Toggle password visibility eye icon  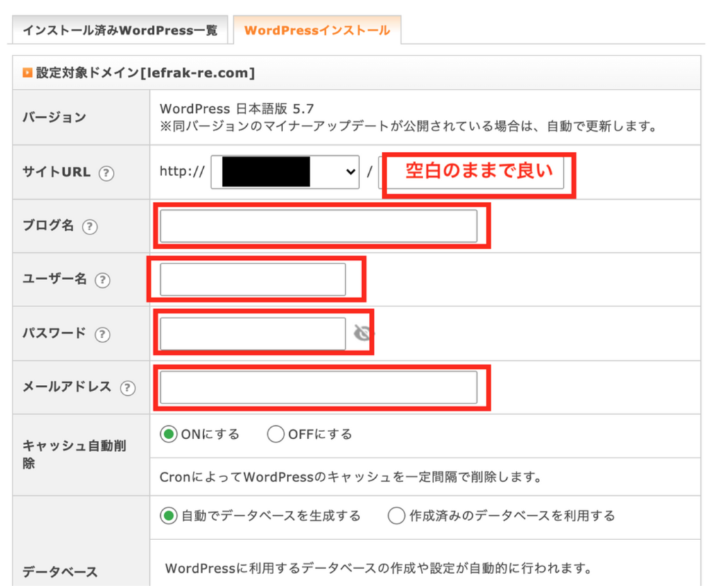362,334
